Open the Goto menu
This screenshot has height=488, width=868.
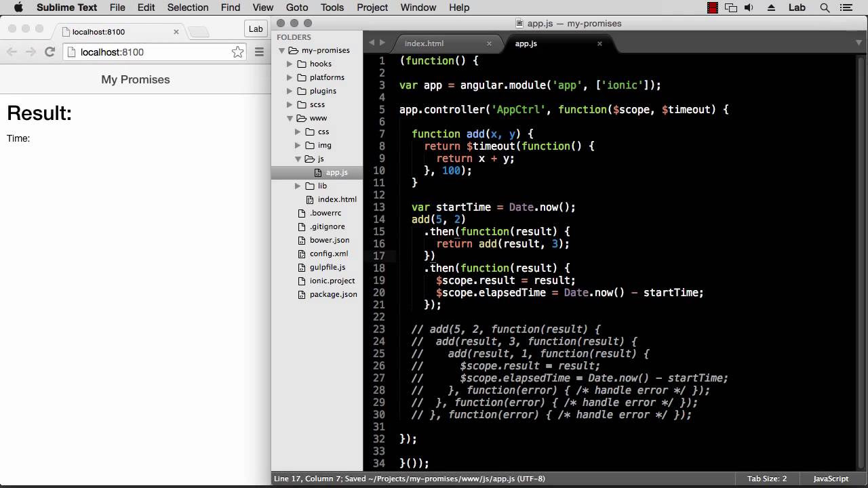pyautogui.click(x=297, y=7)
